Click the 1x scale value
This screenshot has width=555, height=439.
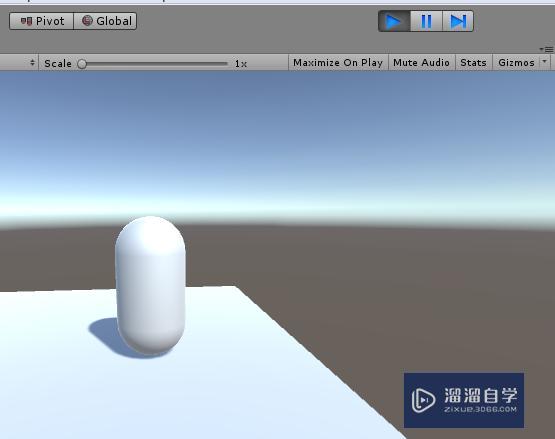pos(241,64)
